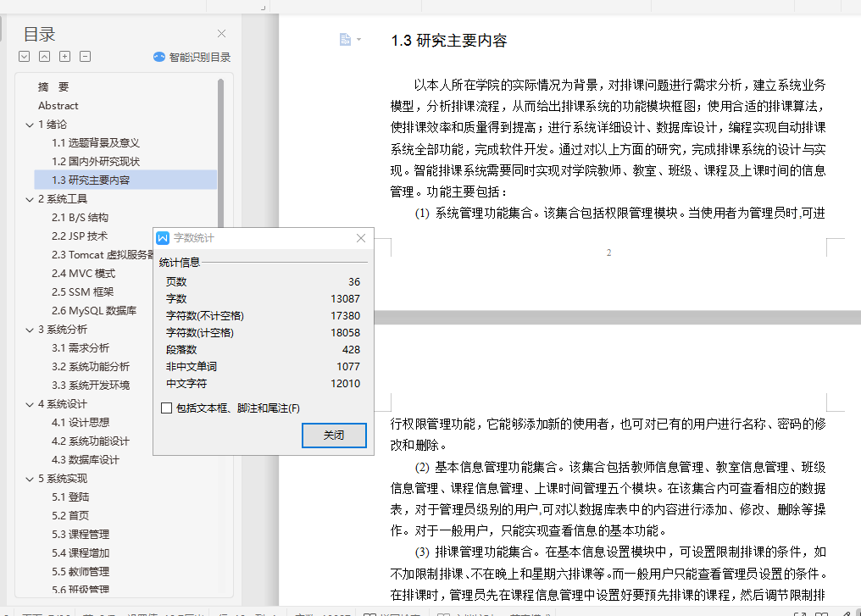This screenshot has height=616, width=861.
Task: Click the 中文字符 value 12010
Action: click(346, 384)
